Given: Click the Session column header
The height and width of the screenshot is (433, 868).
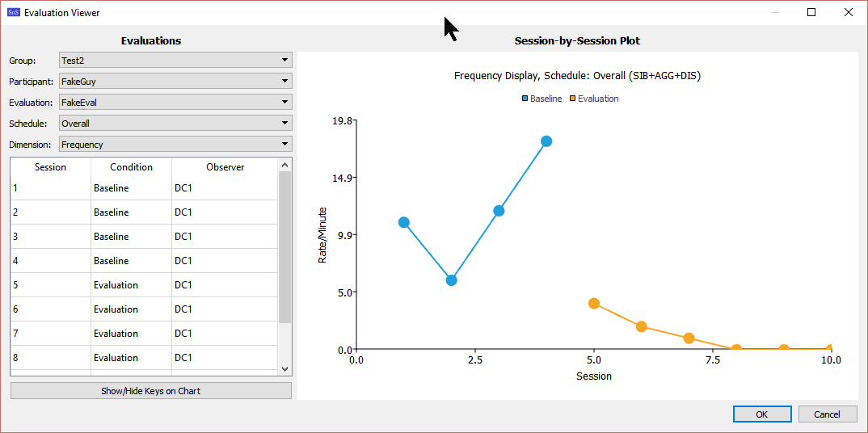Looking at the screenshot, I should click(51, 167).
